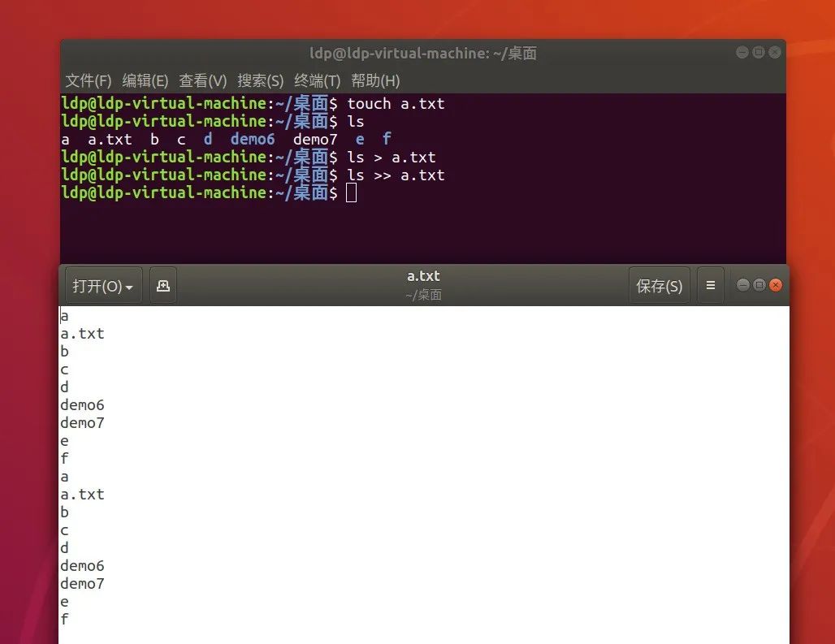The height and width of the screenshot is (644, 835).
Task: Open the 帮助(H) menu in terminal
Action: pos(375,81)
